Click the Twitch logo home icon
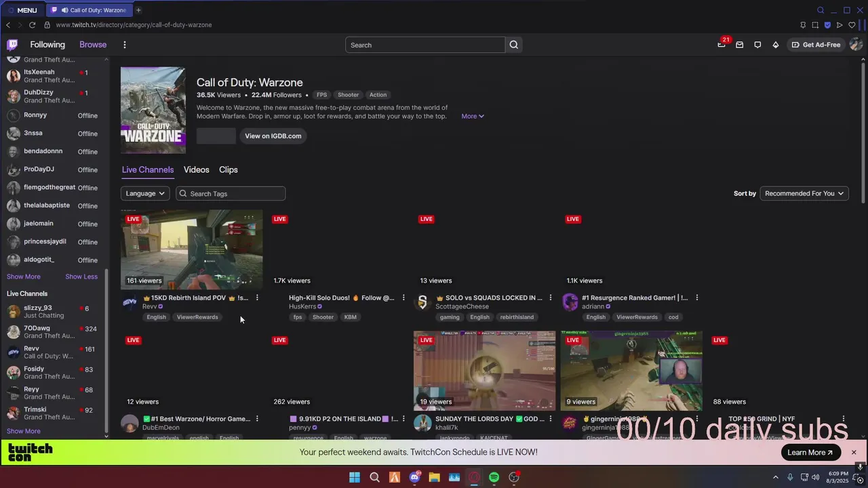868x488 pixels. [x=12, y=45]
